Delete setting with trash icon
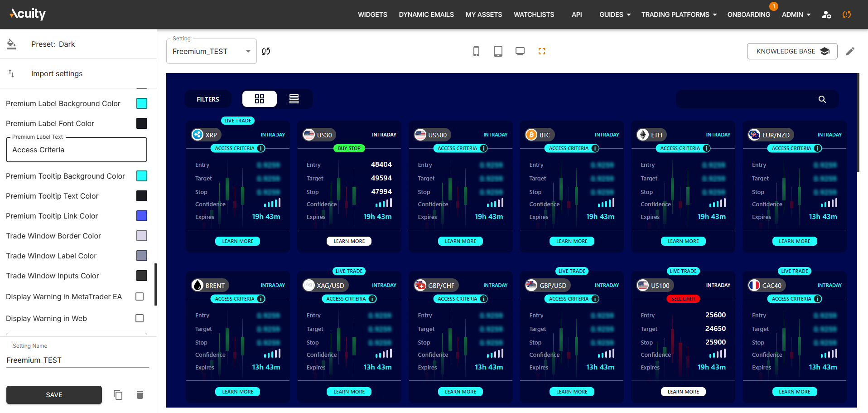 (140, 395)
